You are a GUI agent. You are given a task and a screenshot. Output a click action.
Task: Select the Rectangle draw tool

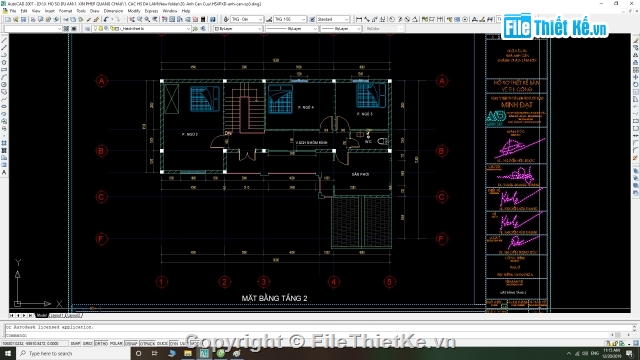pyautogui.click(x=4, y=69)
